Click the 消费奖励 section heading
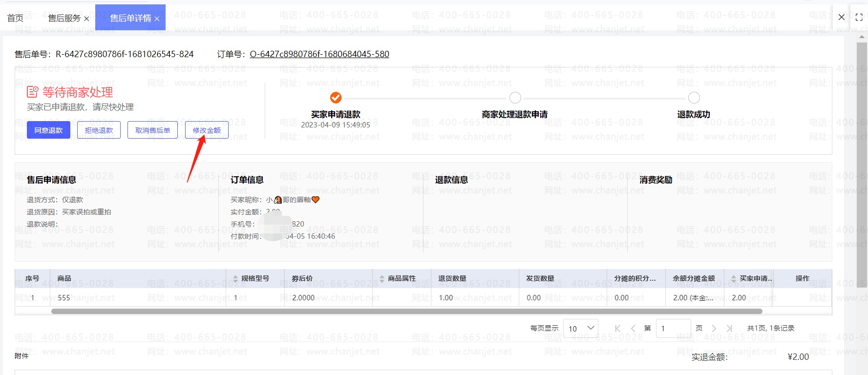The width and height of the screenshot is (868, 375). [x=656, y=180]
